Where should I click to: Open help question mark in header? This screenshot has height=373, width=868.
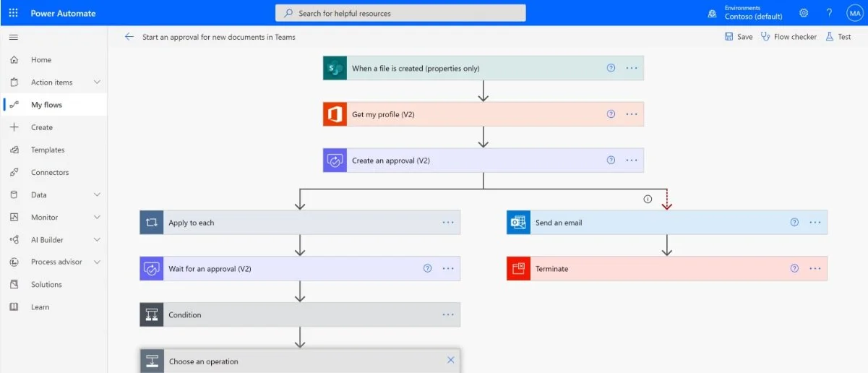829,13
